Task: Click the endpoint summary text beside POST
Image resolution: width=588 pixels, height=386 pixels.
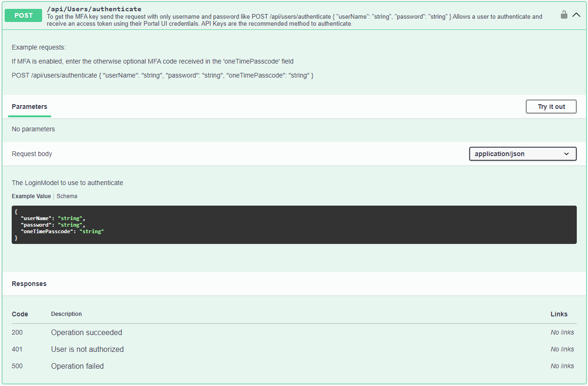Action: click(294, 20)
